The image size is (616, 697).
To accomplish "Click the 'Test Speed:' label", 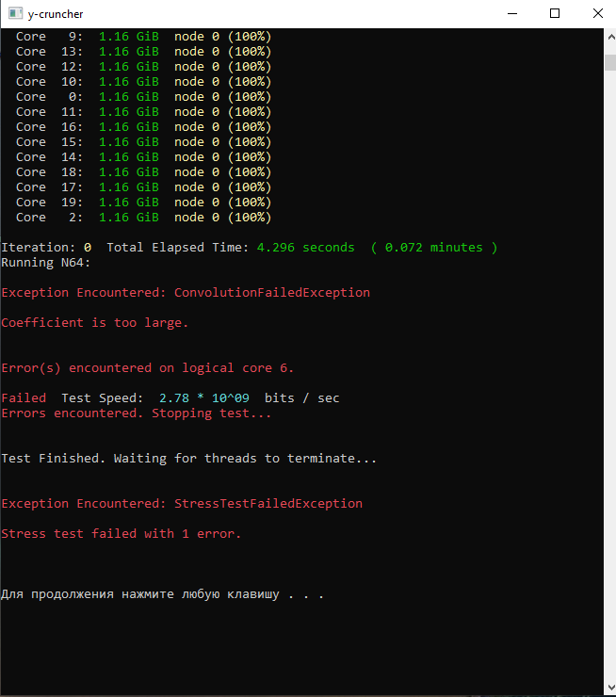I will pos(103,398).
